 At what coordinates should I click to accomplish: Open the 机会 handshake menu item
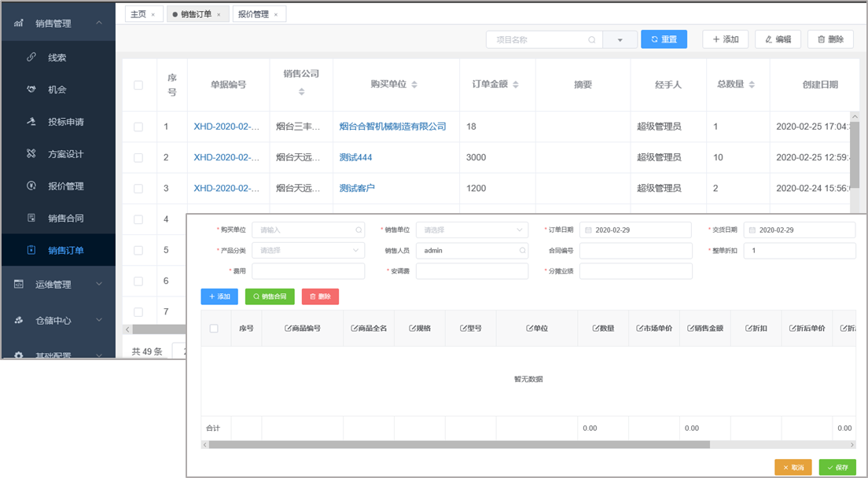click(x=57, y=90)
